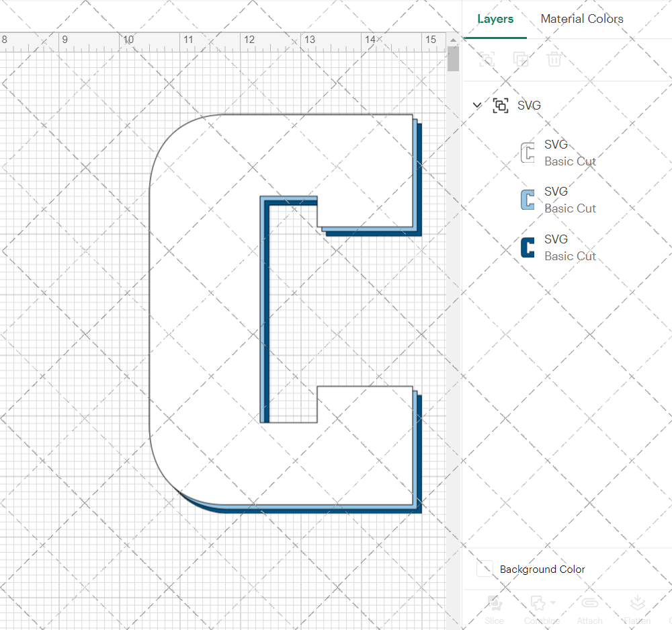Click the vertical scrollbar thumb
This screenshot has height=630, width=672.
coord(453,58)
